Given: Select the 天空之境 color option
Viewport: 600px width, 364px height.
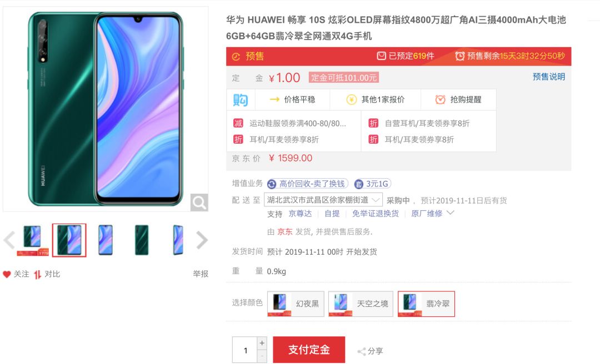Looking at the screenshot, I should pos(361,304).
